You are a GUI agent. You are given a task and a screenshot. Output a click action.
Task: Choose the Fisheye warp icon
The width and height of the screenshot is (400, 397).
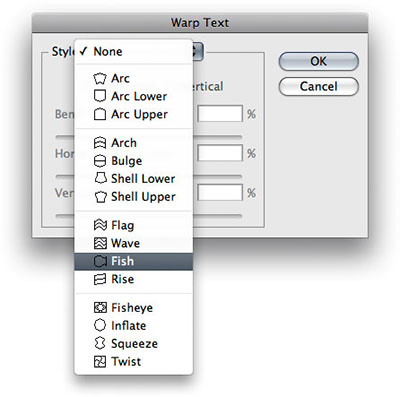[x=100, y=308]
